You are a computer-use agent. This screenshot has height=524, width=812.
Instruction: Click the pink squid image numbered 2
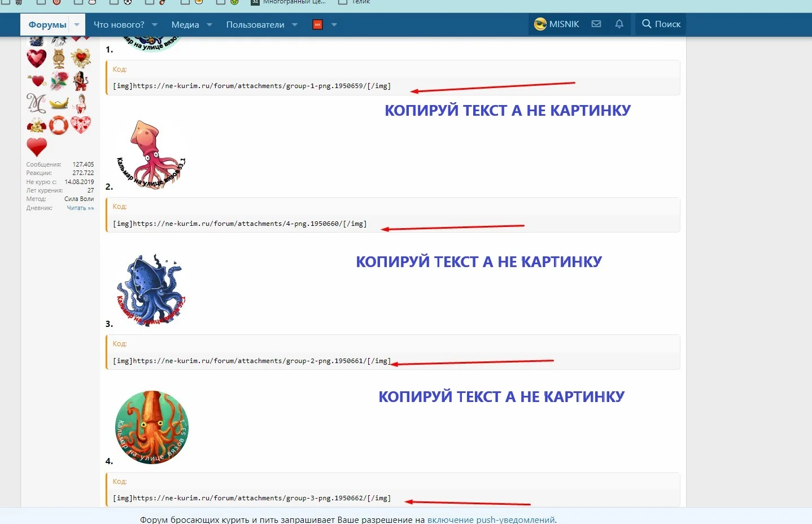151,154
